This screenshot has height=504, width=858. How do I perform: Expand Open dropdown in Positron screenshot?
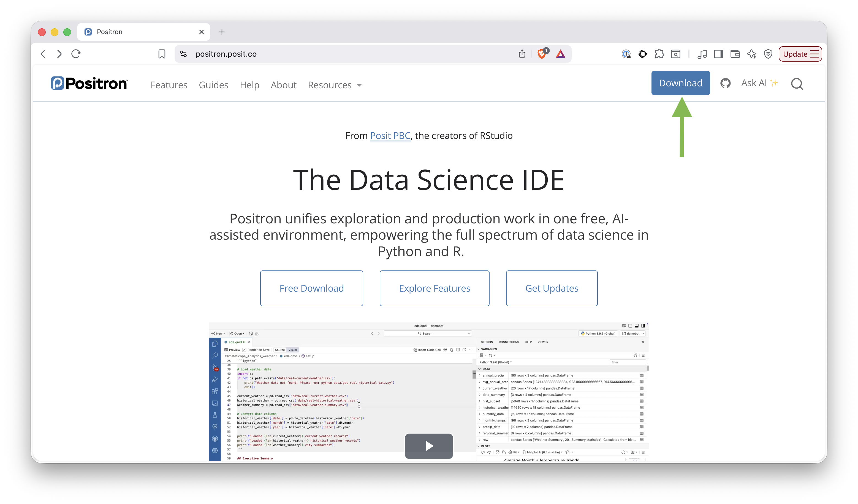(x=237, y=334)
